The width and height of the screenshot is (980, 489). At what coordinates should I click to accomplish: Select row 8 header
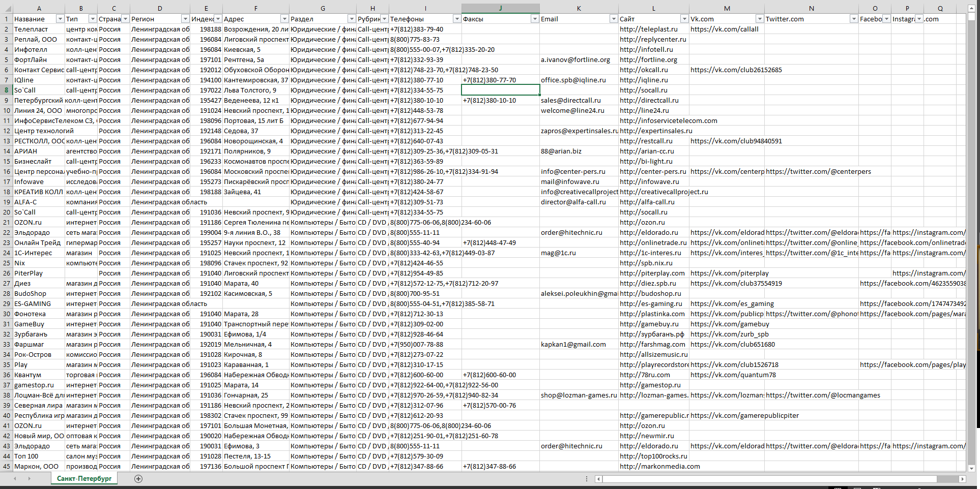(7, 90)
